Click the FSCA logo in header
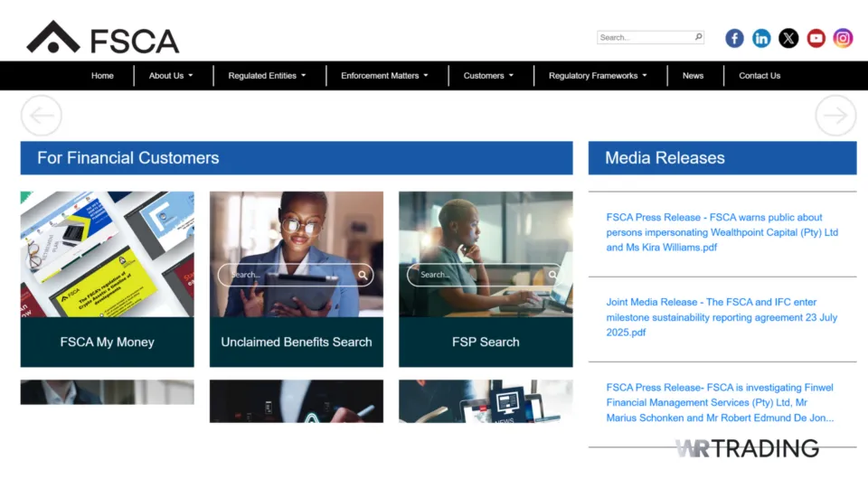Screen dimensions: 868x488 click(x=103, y=38)
